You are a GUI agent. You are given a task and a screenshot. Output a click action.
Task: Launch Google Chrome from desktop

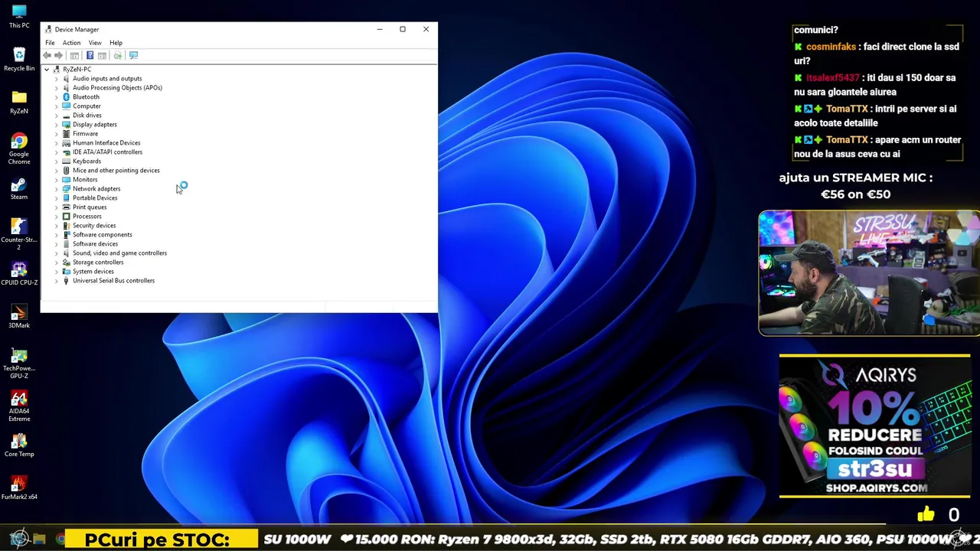[x=19, y=148]
